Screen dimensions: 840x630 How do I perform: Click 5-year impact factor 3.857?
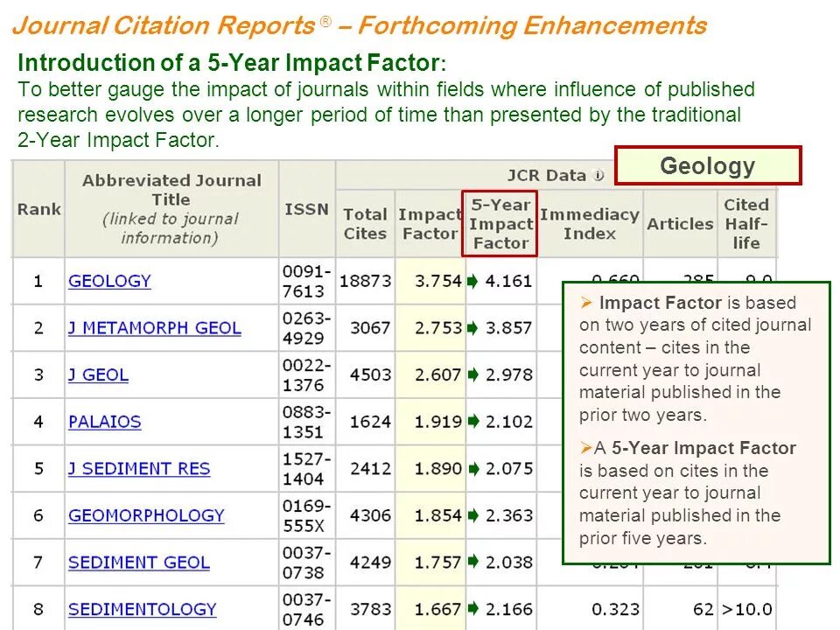pos(508,327)
